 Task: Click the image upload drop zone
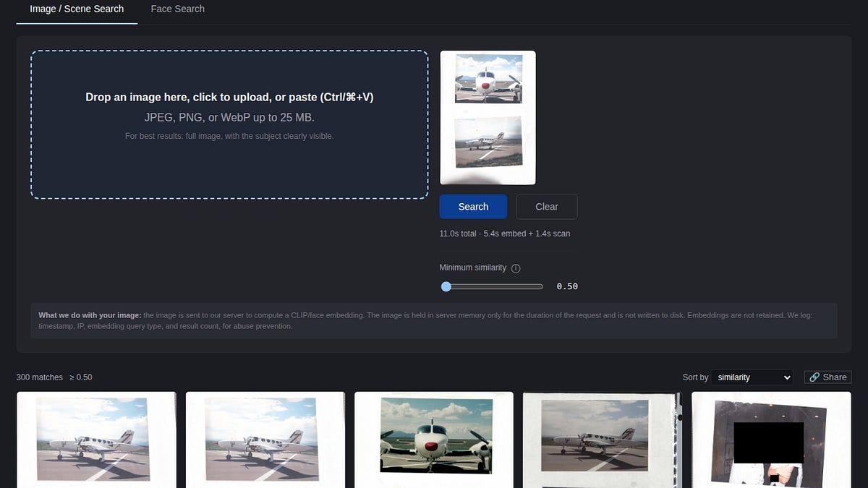click(x=229, y=124)
